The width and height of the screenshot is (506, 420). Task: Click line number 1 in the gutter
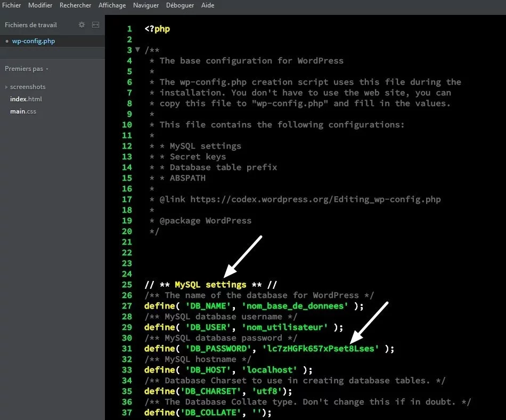point(129,29)
